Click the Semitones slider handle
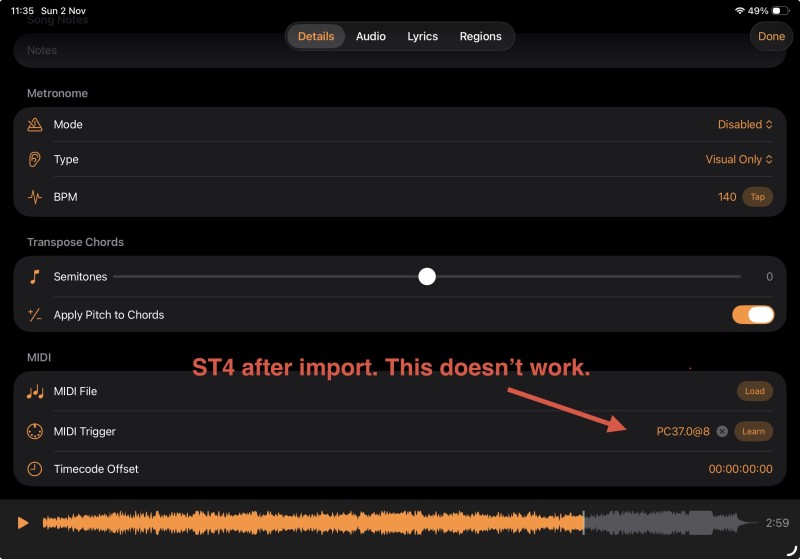800x559 pixels. [427, 277]
